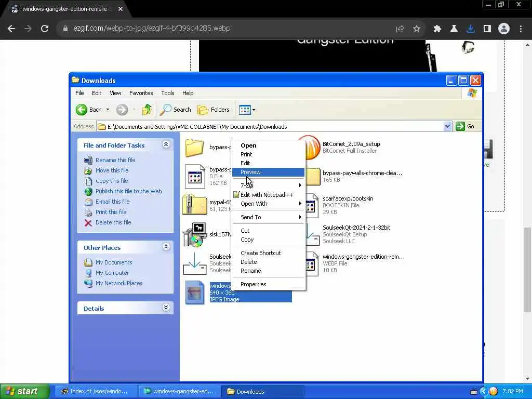This screenshot has height=399, width=532.
Task: Select the slsk157 installer icon
Action: pyautogui.click(x=195, y=234)
